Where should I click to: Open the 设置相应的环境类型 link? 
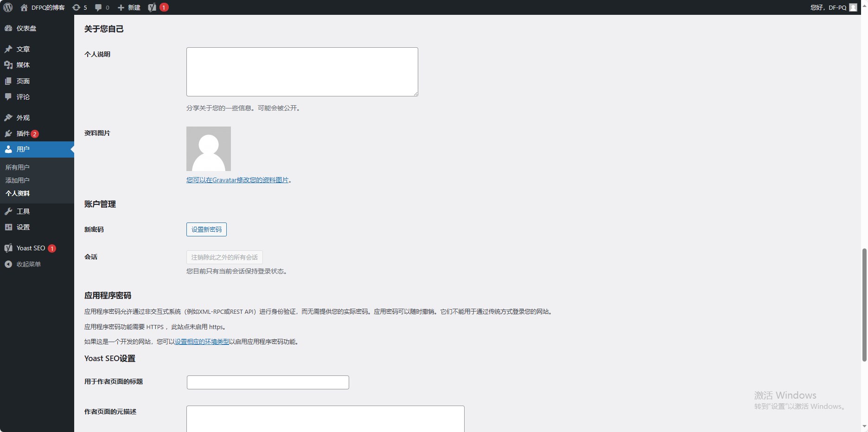(202, 342)
